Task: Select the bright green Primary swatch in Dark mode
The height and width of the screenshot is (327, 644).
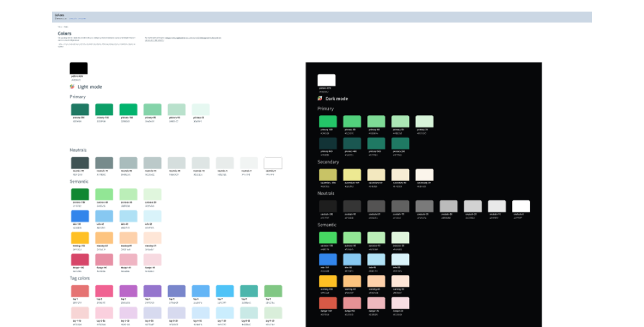Action: coord(328,122)
